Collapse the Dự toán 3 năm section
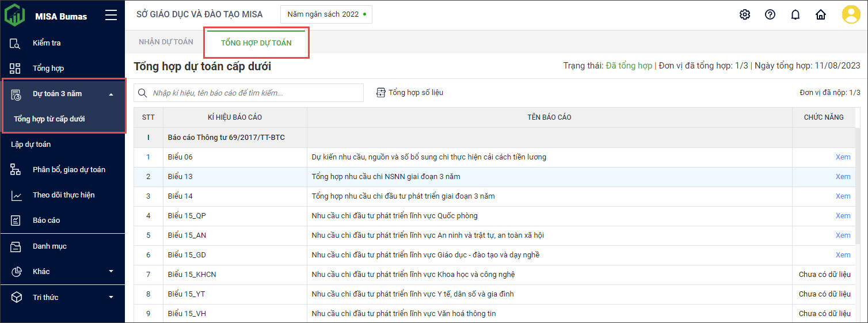868x323 pixels. [111, 94]
